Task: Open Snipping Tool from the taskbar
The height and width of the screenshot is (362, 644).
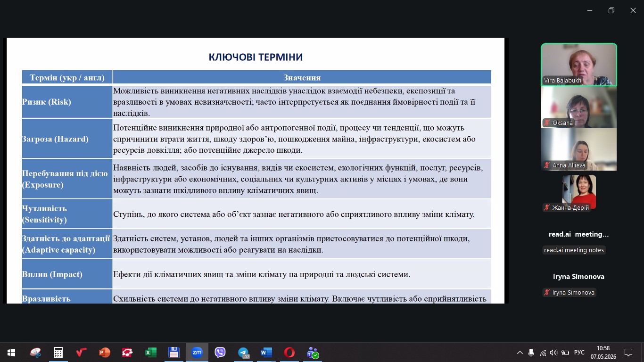Action: click(x=35, y=353)
